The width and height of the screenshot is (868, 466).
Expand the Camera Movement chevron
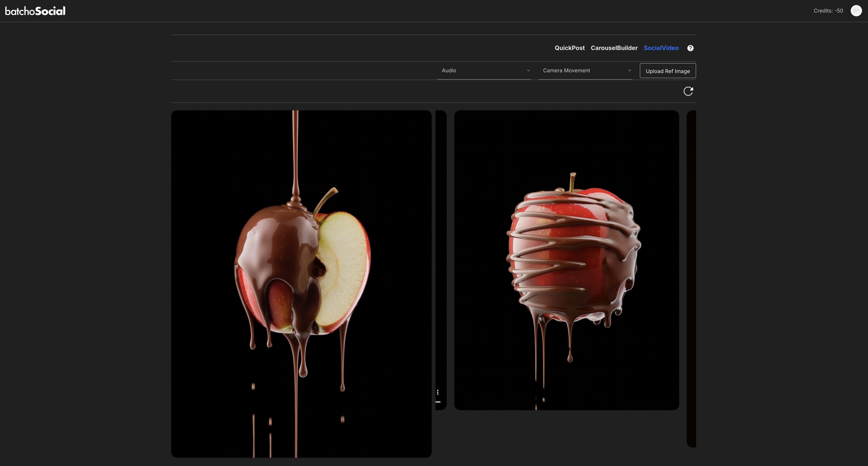click(630, 70)
